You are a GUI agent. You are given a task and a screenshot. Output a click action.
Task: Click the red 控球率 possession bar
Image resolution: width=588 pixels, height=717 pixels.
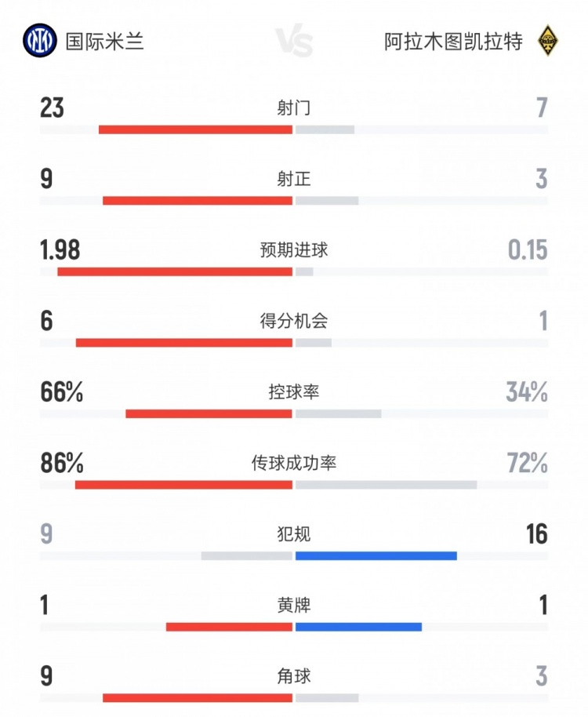(x=209, y=413)
